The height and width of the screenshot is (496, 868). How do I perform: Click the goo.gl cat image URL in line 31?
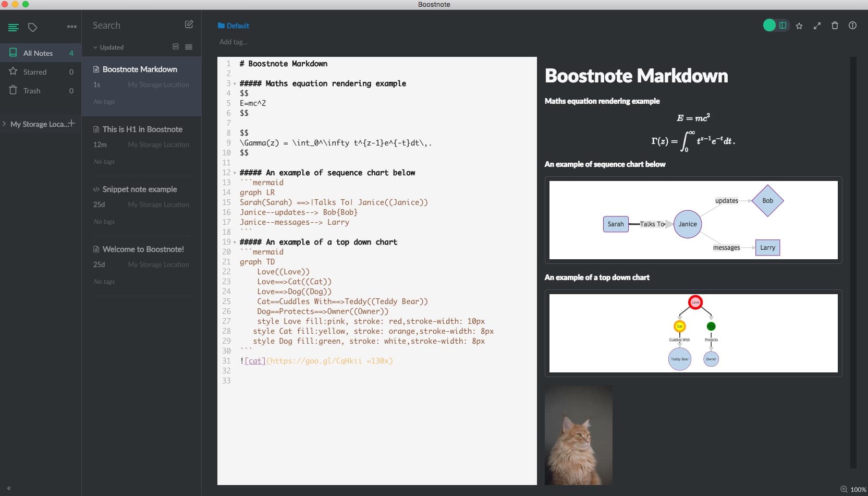[x=329, y=361]
